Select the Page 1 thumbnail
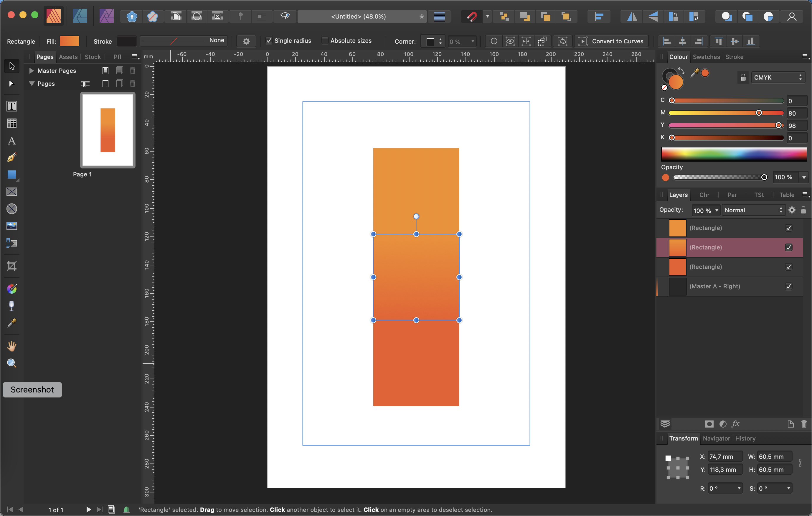The width and height of the screenshot is (812, 516). pyautogui.click(x=107, y=130)
